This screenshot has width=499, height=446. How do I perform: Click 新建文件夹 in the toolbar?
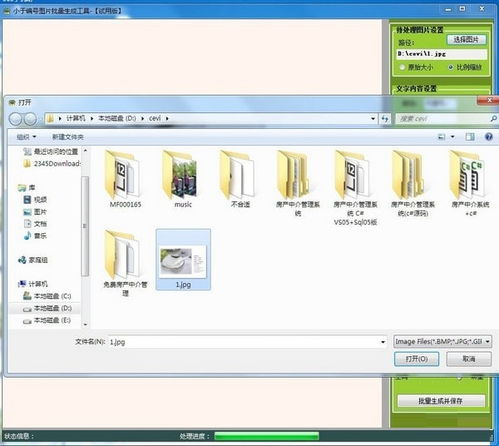(x=68, y=137)
